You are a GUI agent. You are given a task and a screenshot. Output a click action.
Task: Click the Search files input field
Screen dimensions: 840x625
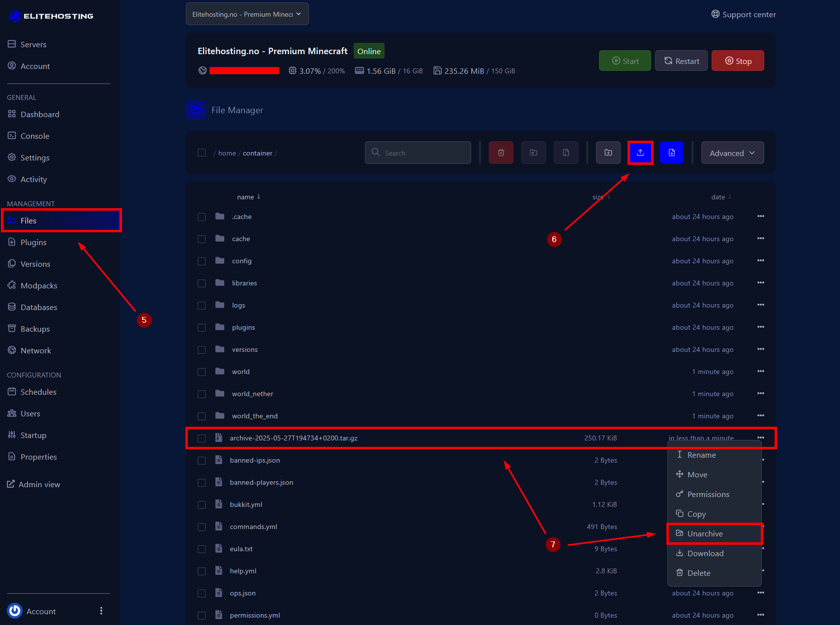[x=418, y=153]
